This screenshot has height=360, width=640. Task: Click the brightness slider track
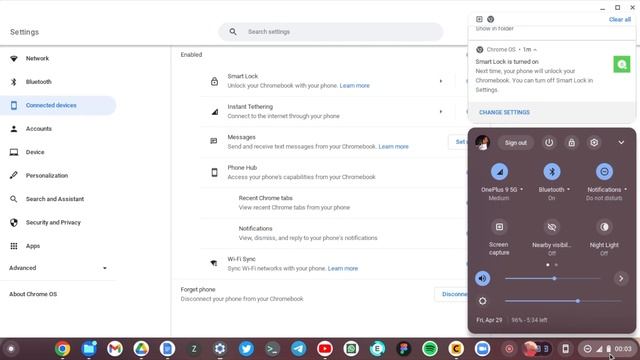coord(563,301)
